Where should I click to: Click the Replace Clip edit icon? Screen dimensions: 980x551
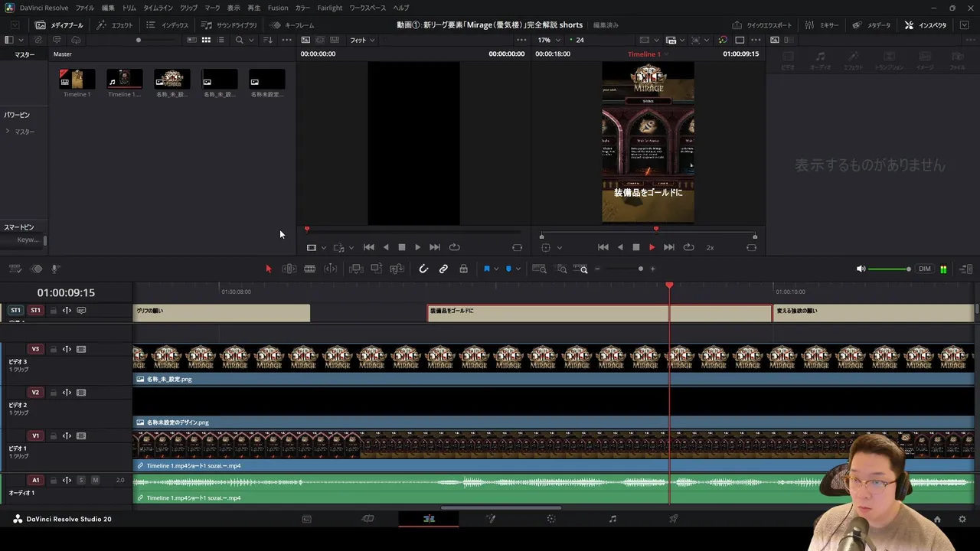pos(397,269)
